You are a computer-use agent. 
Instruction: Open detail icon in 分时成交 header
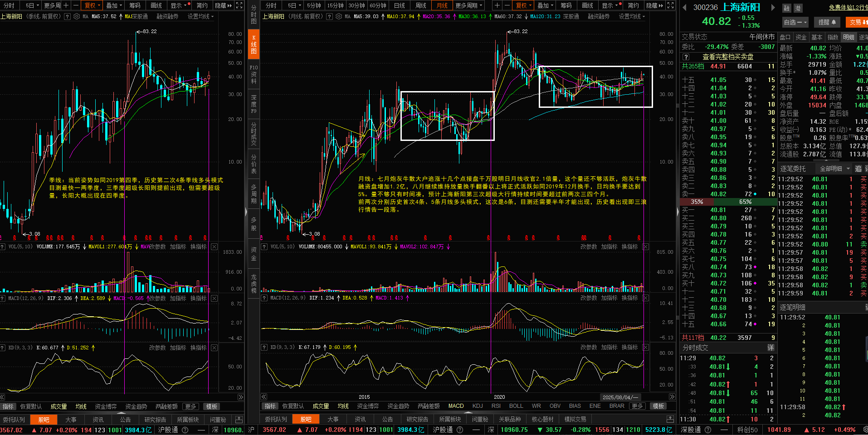click(x=770, y=348)
